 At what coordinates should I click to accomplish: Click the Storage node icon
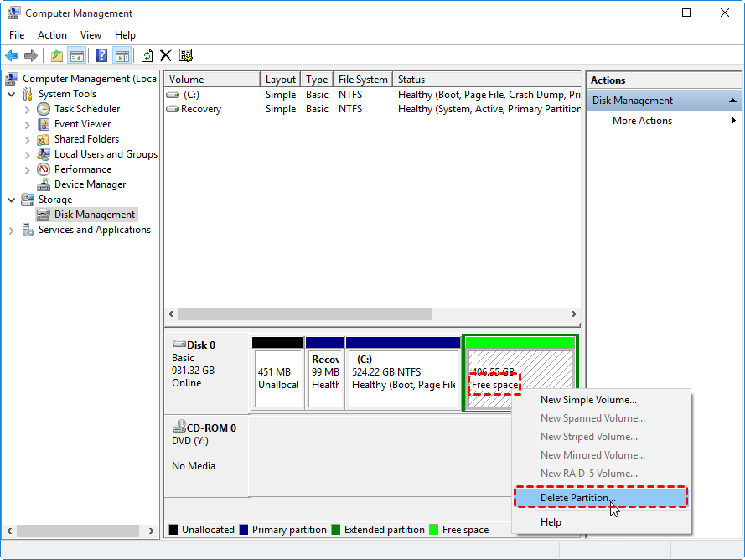[28, 200]
